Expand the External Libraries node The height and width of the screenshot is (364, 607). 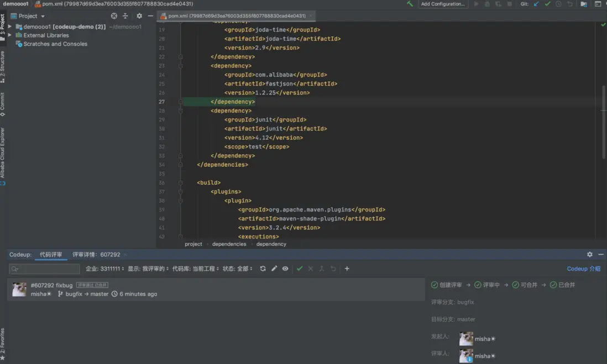pos(10,35)
